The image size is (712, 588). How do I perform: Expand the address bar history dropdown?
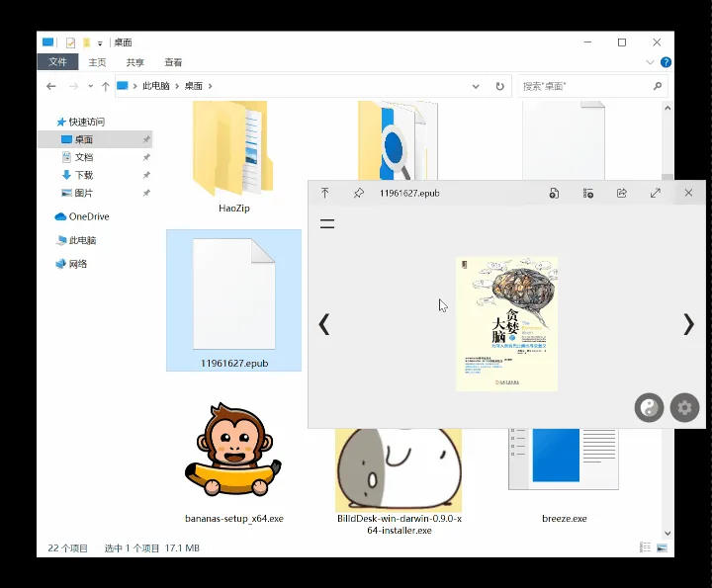(x=476, y=86)
